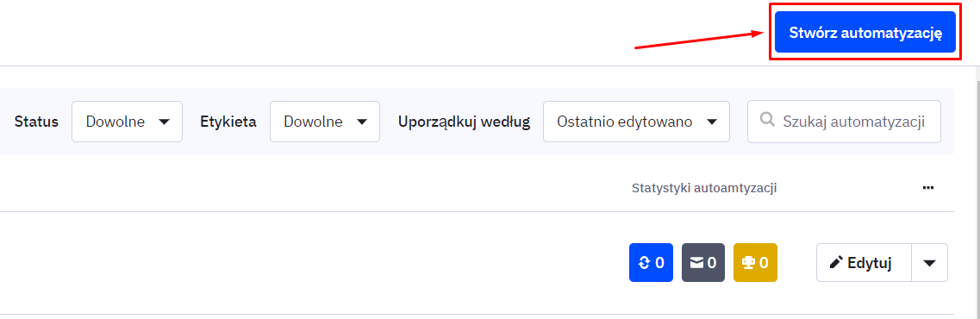Open the Etykieta filter dropdown
This screenshot has width=980, height=319.
325,122
